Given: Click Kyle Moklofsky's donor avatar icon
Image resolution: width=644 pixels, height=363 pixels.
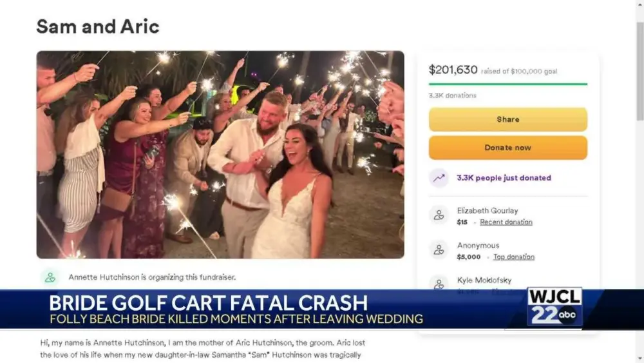Looking at the screenshot, I should pos(439,283).
